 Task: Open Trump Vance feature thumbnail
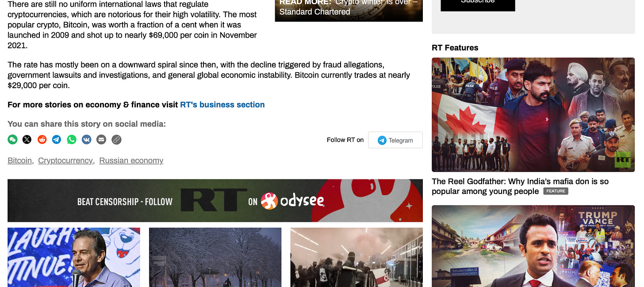[533, 246]
